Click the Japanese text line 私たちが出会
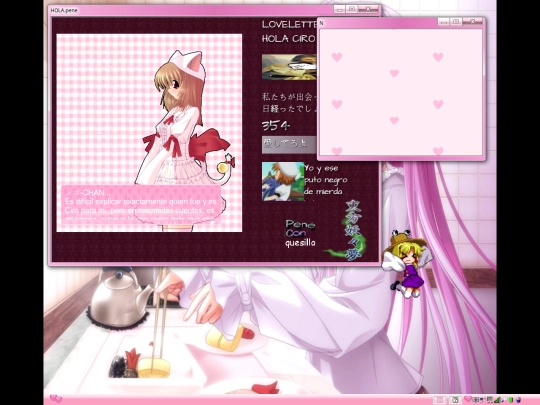The image size is (540, 405). [x=288, y=97]
